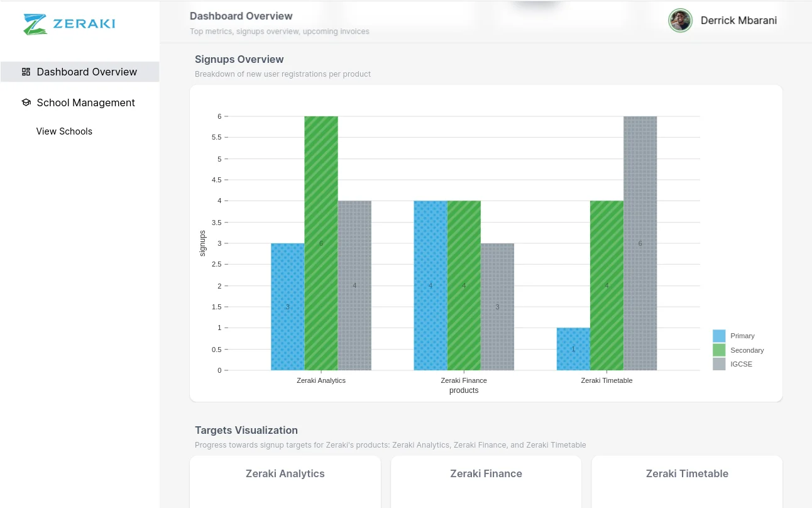This screenshot has width=812, height=508.
Task: Click the 'Breakdown of new user registrations' subtitle
Action: [x=283, y=74]
